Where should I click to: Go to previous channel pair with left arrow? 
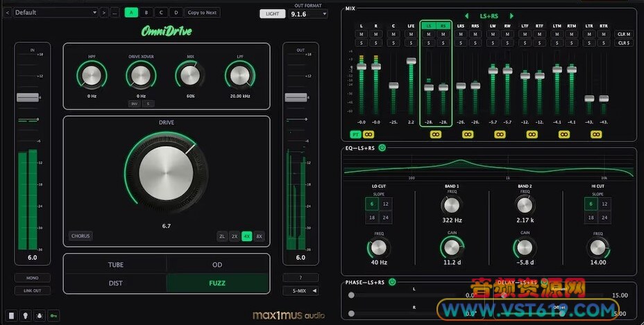click(x=466, y=16)
